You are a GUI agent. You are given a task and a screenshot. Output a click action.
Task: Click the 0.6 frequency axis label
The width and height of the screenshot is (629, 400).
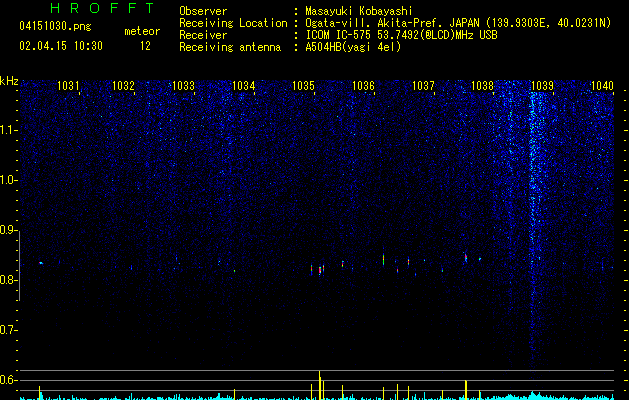pos(8,380)
